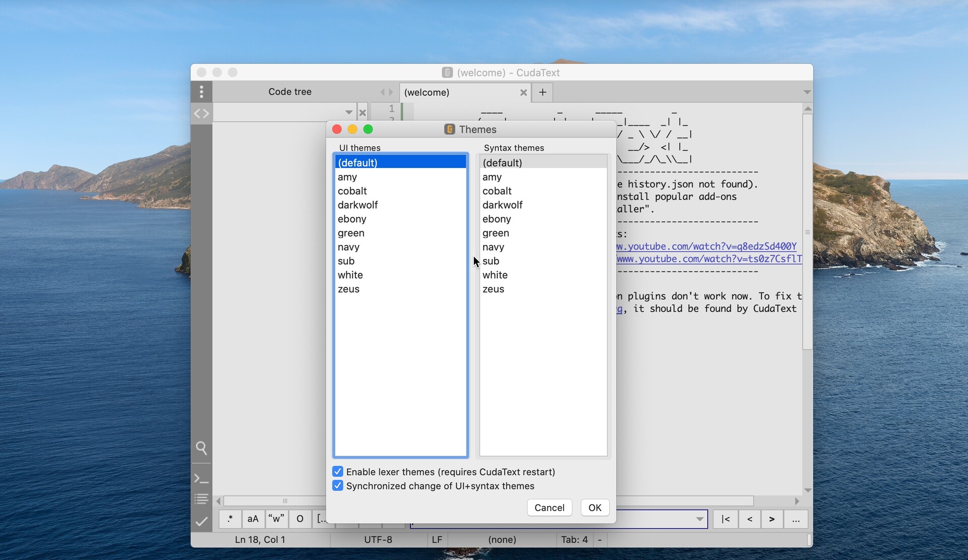Open the first youtube.com link
Screen dimensions: 968x560
pos(706,246)
